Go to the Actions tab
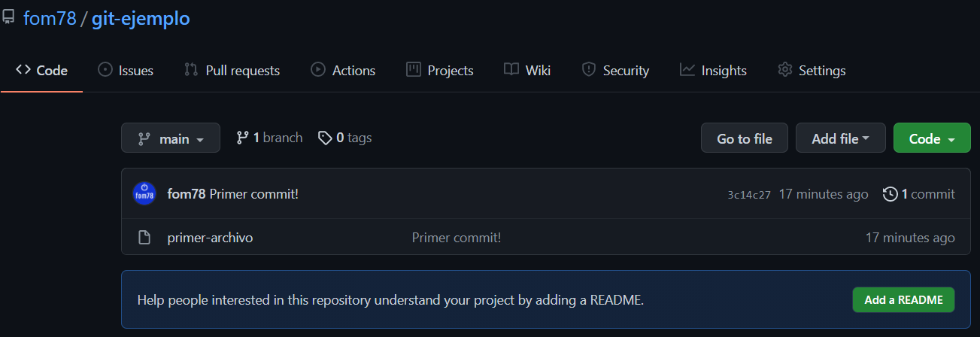The width and height of the screenshot is (980, 337). (x=343, y=70)
